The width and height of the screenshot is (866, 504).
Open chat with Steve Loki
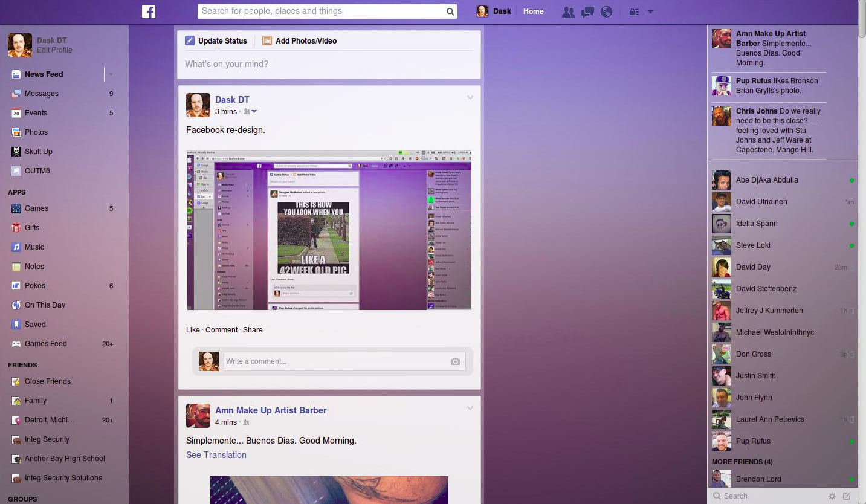point(783,245)
